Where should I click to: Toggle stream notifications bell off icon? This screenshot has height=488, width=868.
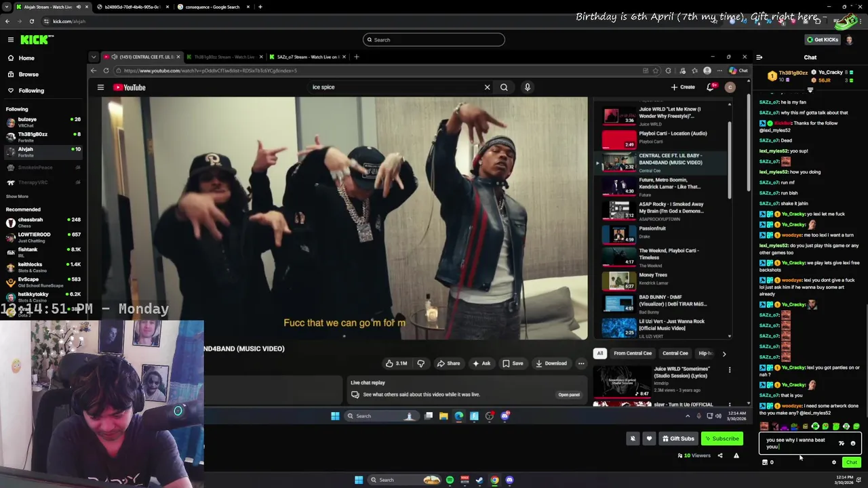point(633,439)
